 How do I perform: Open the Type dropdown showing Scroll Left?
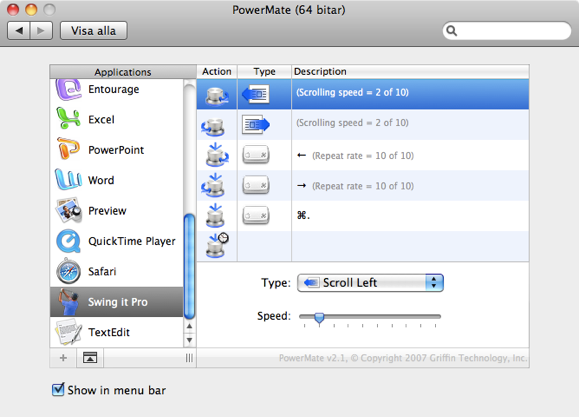[370, 283]
